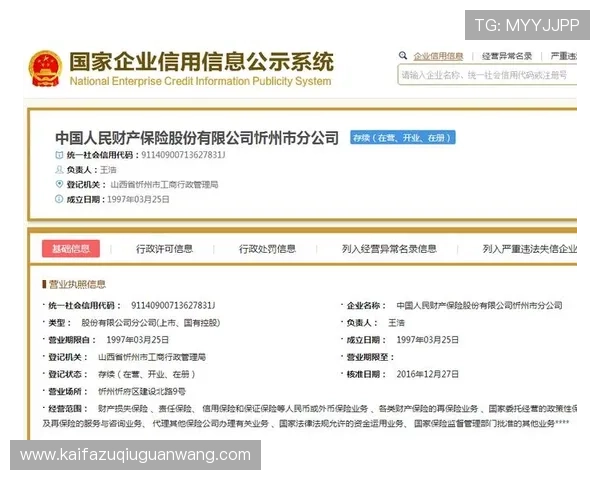
Task: Click the English title National Enterprise Credit Information Publicity System
Action: click(201, 81)
